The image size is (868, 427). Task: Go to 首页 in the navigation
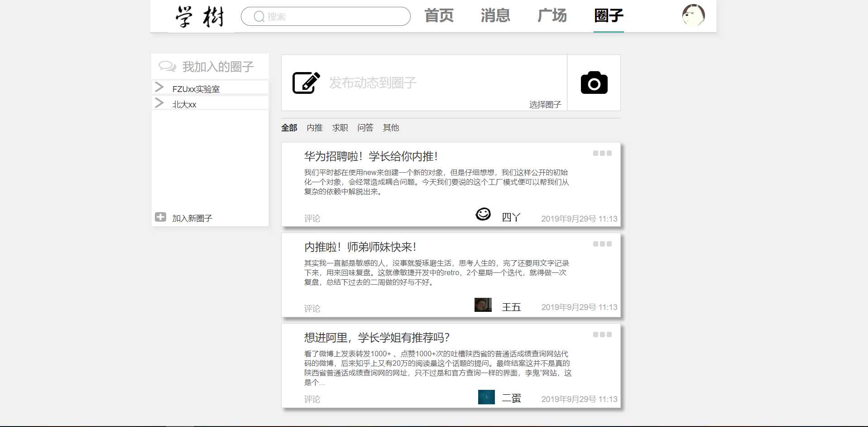point(439,15)
